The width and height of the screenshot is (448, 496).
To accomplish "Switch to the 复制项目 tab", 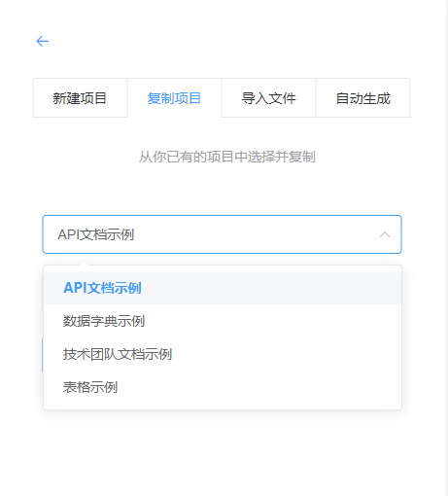I will 174,98.
